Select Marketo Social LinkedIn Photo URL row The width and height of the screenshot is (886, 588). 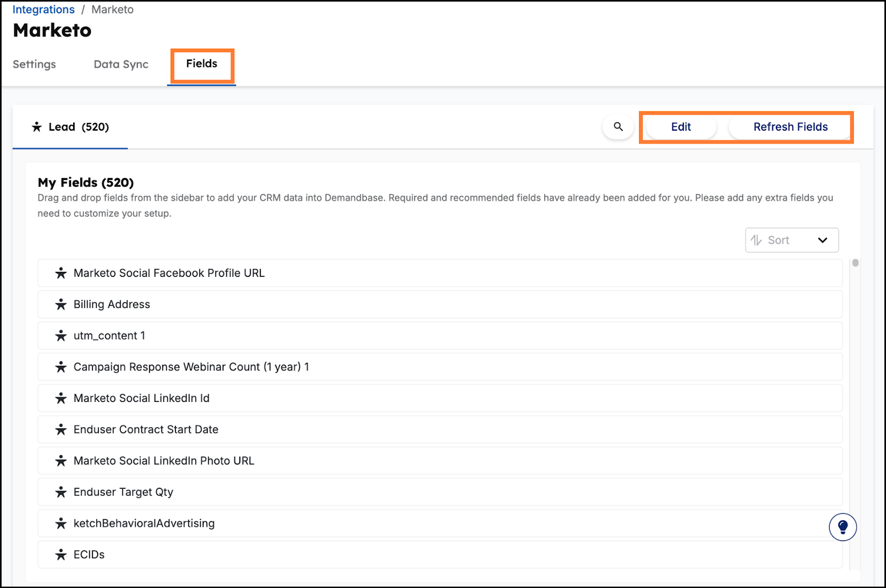coord(440,461)
